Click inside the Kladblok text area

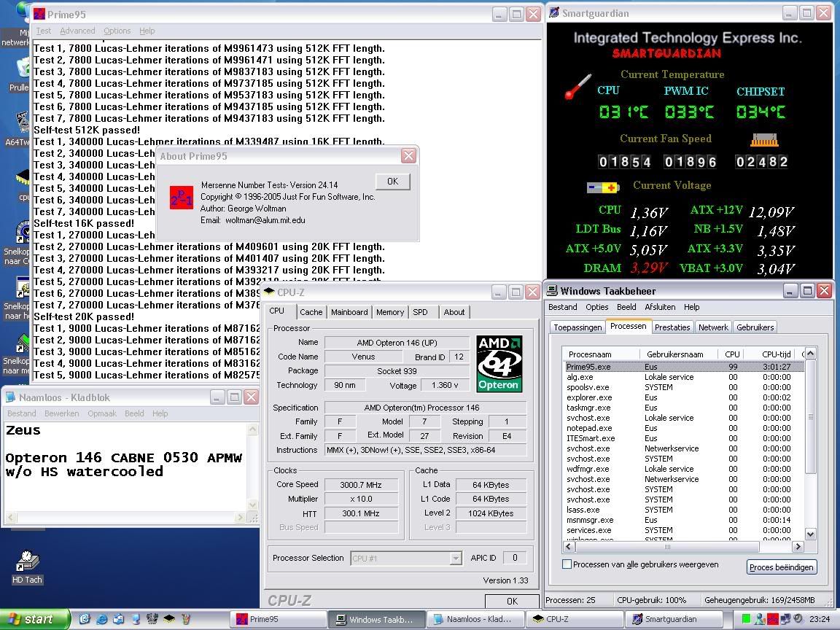point(125,467)
